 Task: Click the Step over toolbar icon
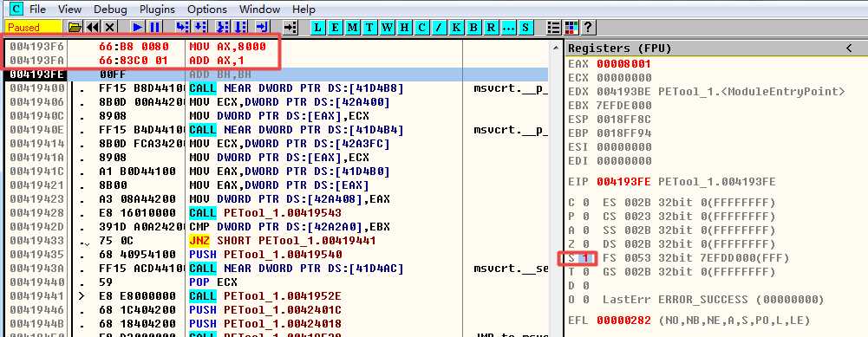(199, 27)
